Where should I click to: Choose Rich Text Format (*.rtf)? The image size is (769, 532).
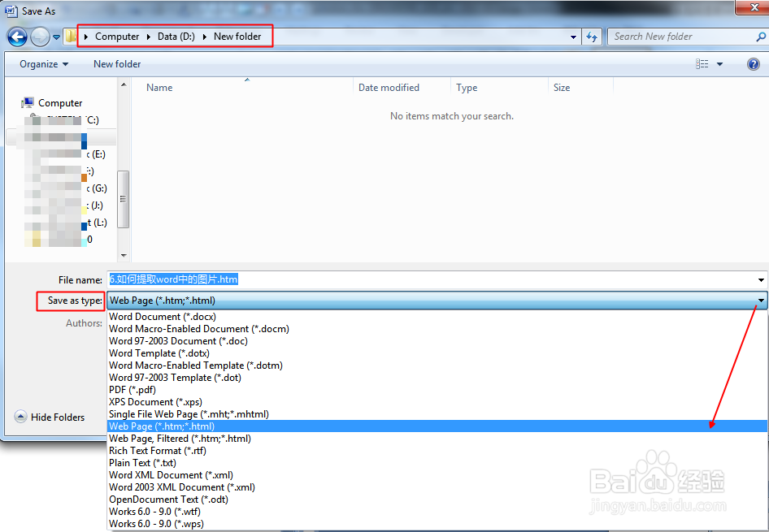pos(437,451)
